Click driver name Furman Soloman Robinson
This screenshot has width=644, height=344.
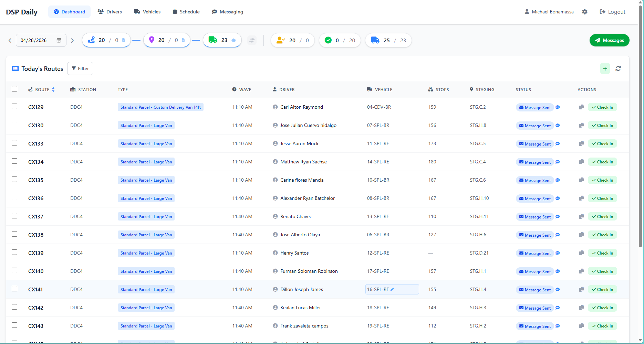click(309, 271)
